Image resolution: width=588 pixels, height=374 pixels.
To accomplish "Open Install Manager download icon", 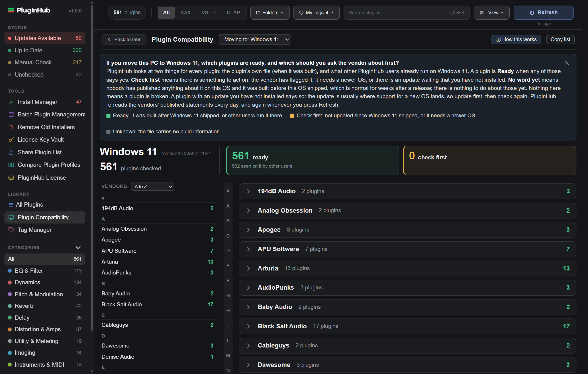I will [x=11, y=102].
